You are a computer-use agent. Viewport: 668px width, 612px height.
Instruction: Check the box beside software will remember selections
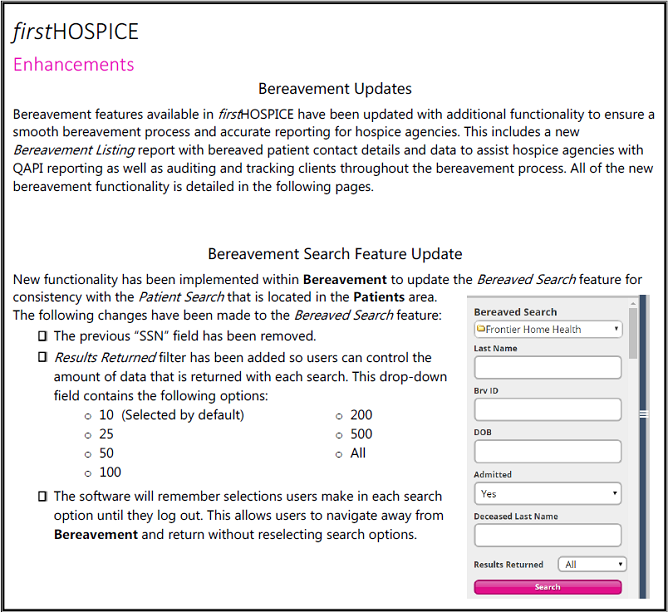pos(42,497)
